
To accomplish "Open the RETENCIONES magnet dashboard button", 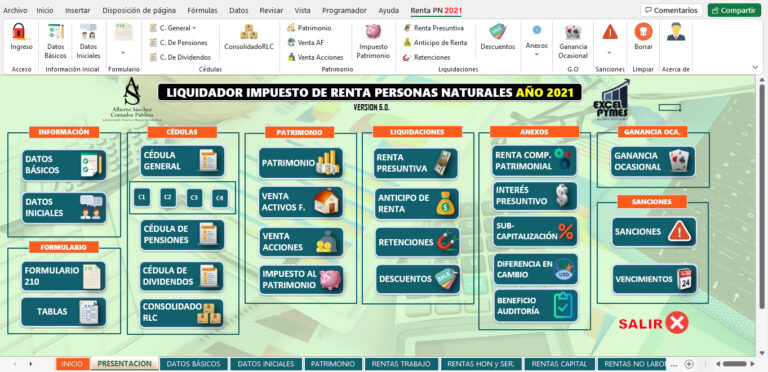I will pos(418,242).
